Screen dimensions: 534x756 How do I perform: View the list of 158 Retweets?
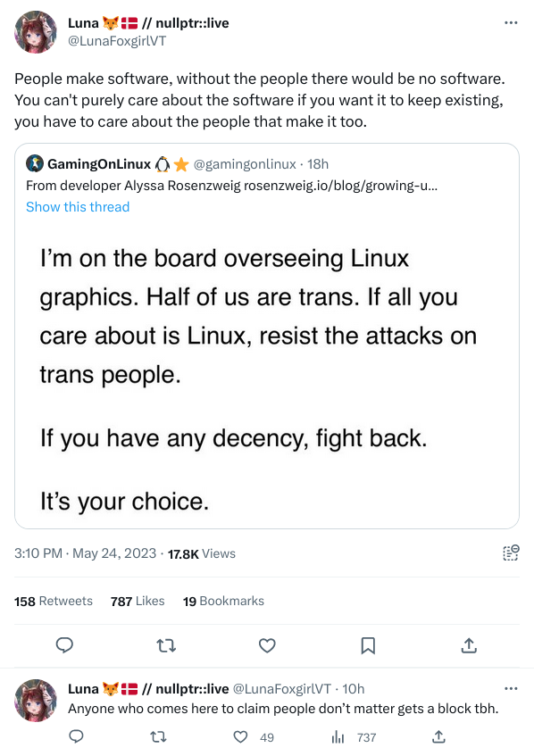pyautogui.click(x=53, y=601)
